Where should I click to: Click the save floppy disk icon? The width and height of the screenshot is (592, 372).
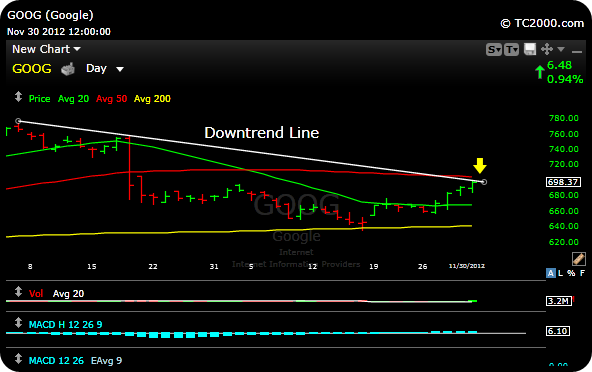(530, 49)
